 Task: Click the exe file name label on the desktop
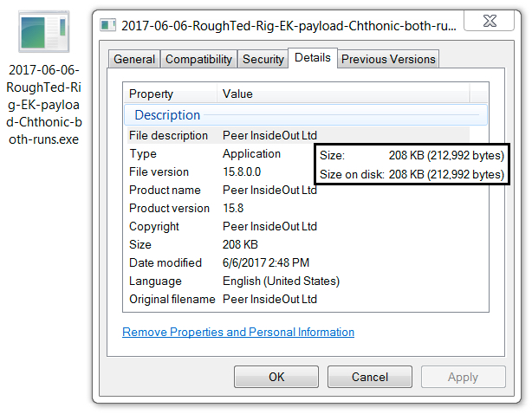tap(44, 105)
